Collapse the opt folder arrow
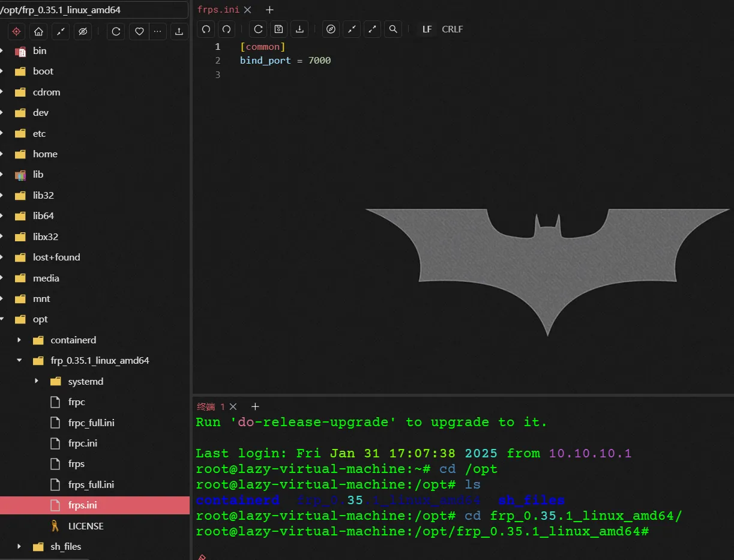Screen dimensions: 734x560 2,319
